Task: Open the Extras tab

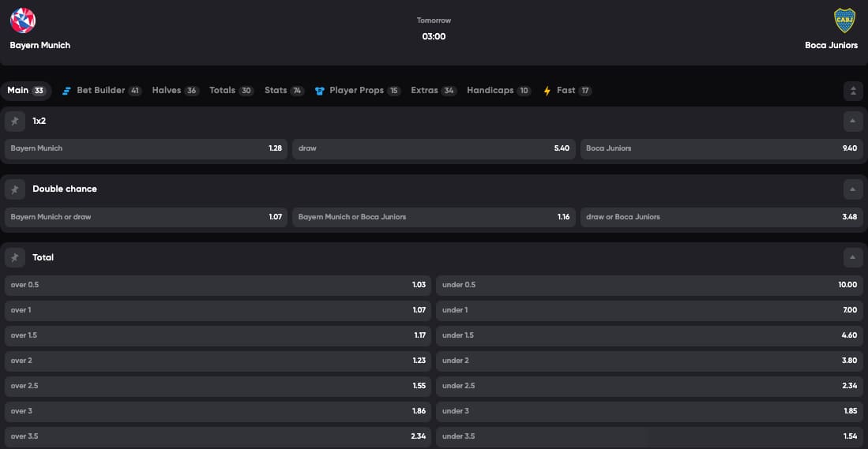Action: click(434, 91)
